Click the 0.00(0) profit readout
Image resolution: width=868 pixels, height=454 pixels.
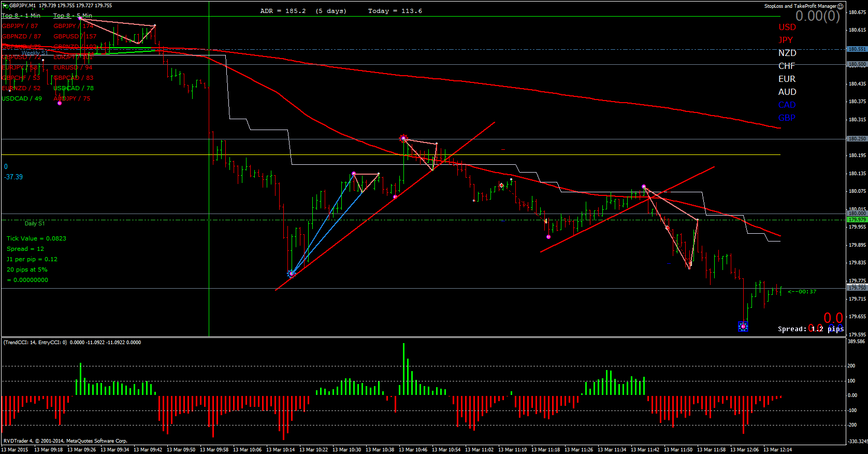coord(818,16)
